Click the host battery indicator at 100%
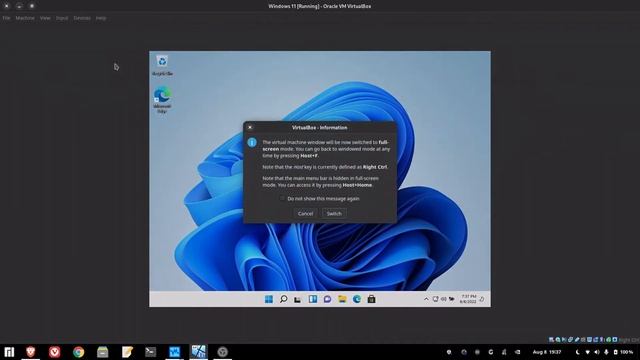This screenshot has height=360, width=640. [x=623, y=352]
